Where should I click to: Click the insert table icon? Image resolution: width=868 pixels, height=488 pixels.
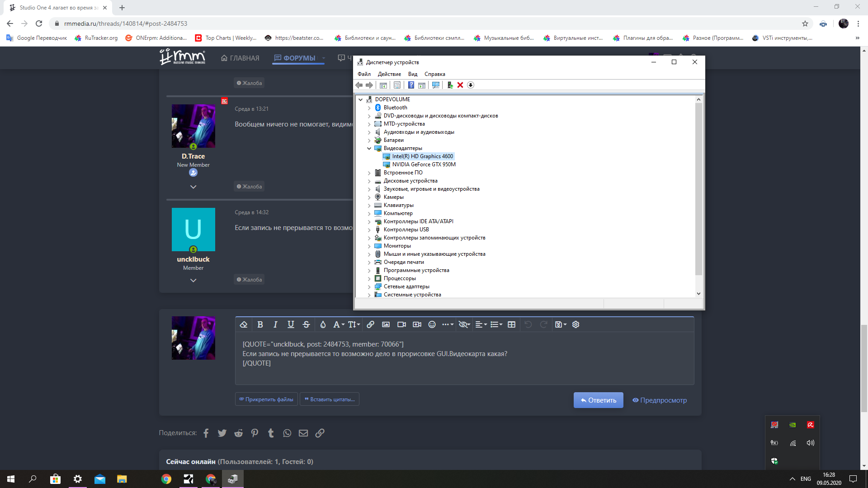[511, 324]
